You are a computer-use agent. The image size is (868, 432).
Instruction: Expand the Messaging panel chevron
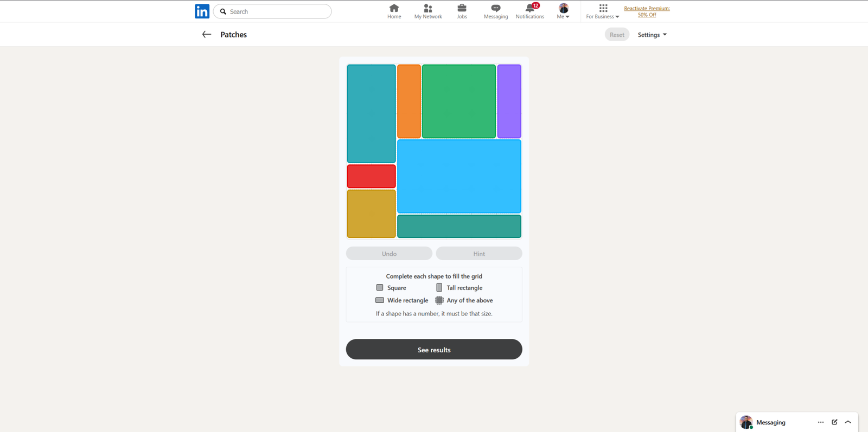[848, 422]
